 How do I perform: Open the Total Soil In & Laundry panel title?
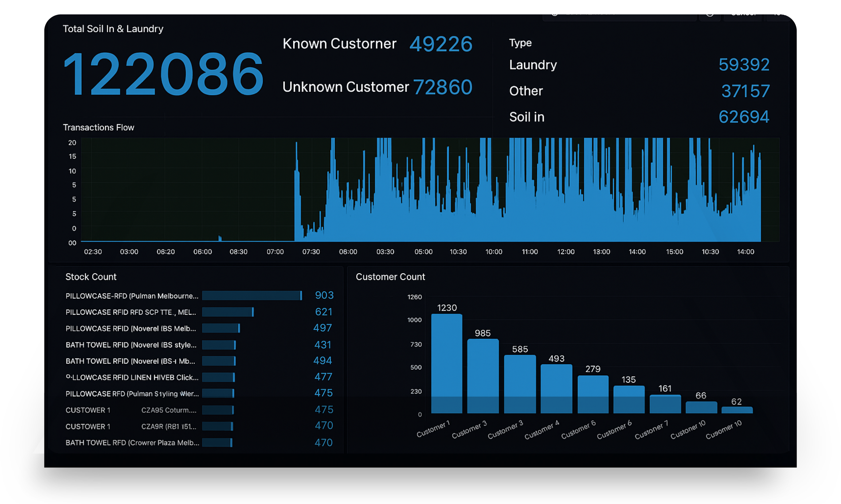point(113,29)
